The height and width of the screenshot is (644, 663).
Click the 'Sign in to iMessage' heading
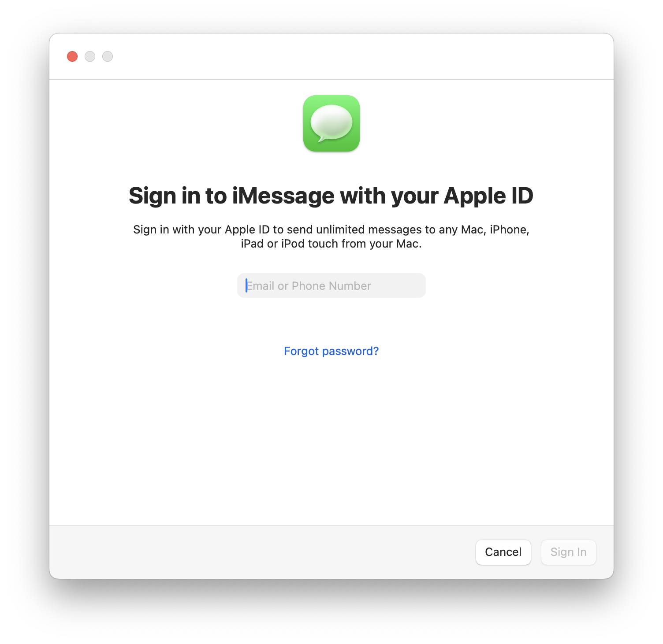tap(331, 196)
